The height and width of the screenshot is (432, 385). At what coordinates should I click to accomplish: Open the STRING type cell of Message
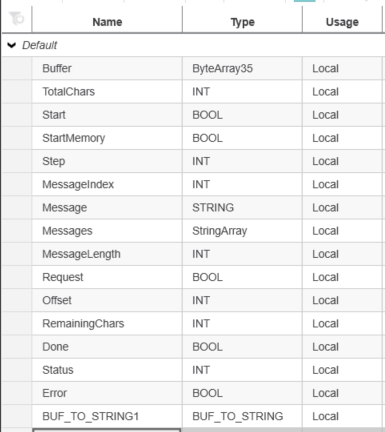[242, 207]
